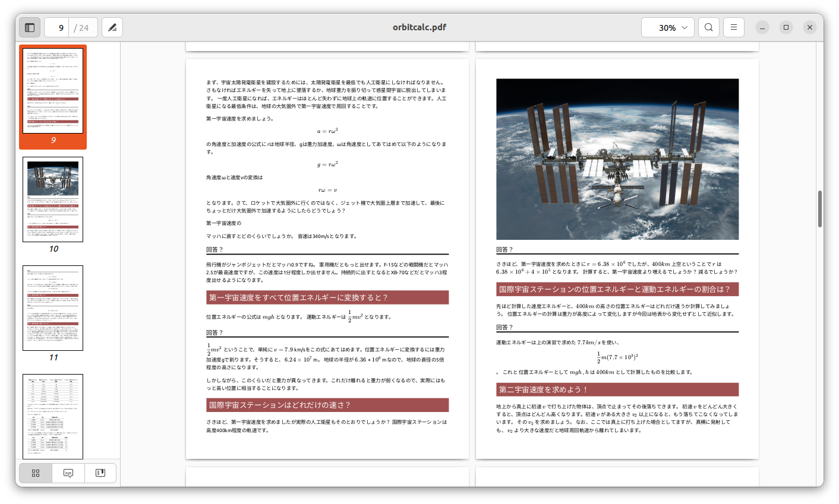This screenshot has height=504, width=839.
Task: Minimize the orbitcalc.pdf window
Action: click(762, 27)
